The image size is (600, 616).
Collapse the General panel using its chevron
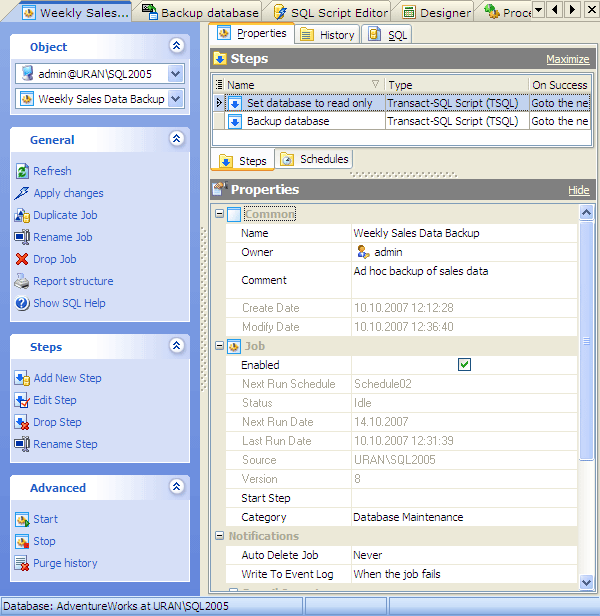point(177,140)
